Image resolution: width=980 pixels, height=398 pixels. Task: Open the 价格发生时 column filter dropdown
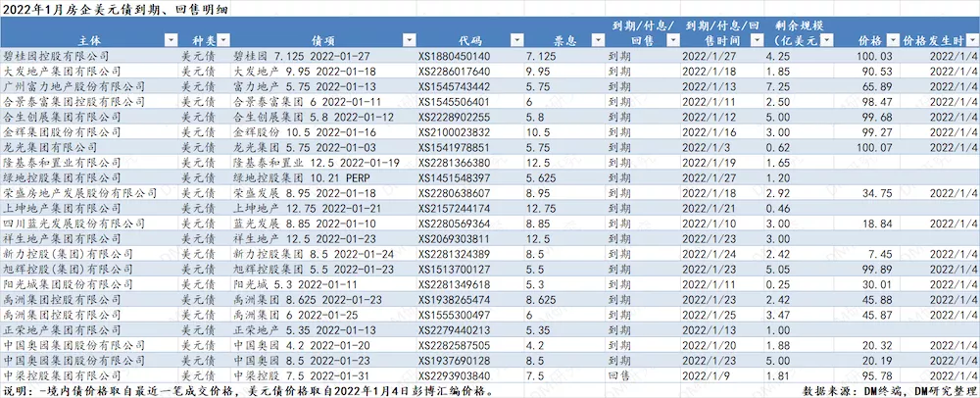click(x=972, y=40)
